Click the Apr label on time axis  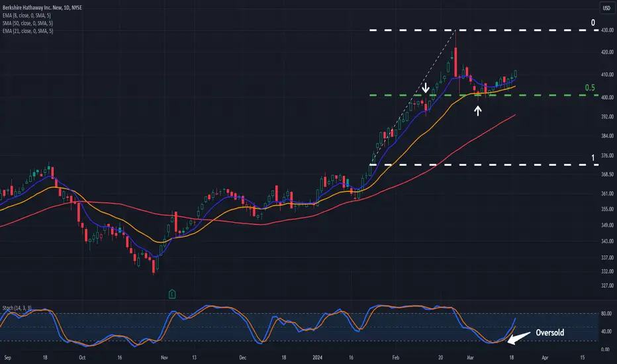545,357
